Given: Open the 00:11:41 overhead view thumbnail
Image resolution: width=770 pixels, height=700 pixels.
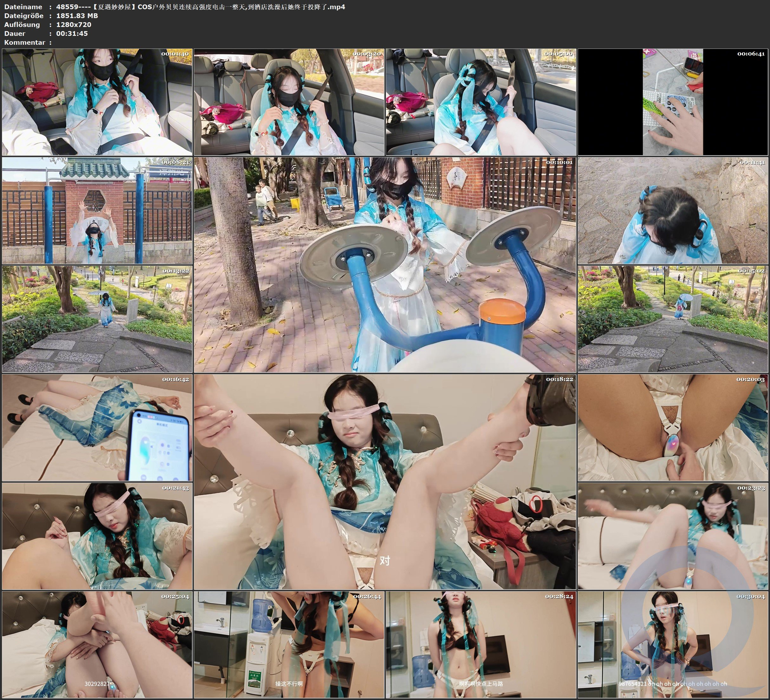Looking at the screenshot, I should tap(673, 210).
